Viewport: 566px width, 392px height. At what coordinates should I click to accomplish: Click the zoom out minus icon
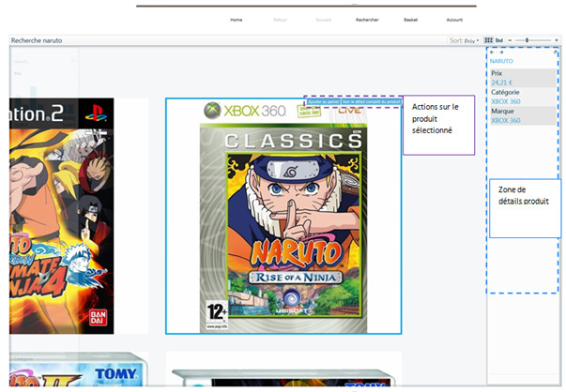point(510,40)
